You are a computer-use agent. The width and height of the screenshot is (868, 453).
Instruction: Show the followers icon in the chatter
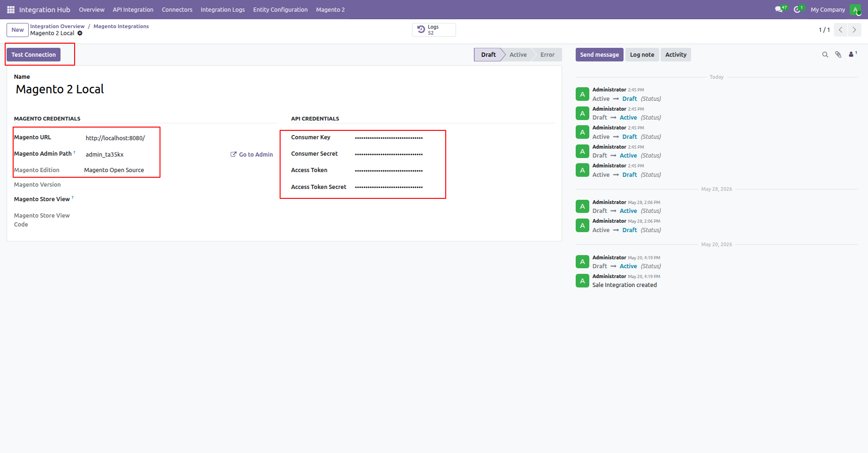(x=853, y=54)
